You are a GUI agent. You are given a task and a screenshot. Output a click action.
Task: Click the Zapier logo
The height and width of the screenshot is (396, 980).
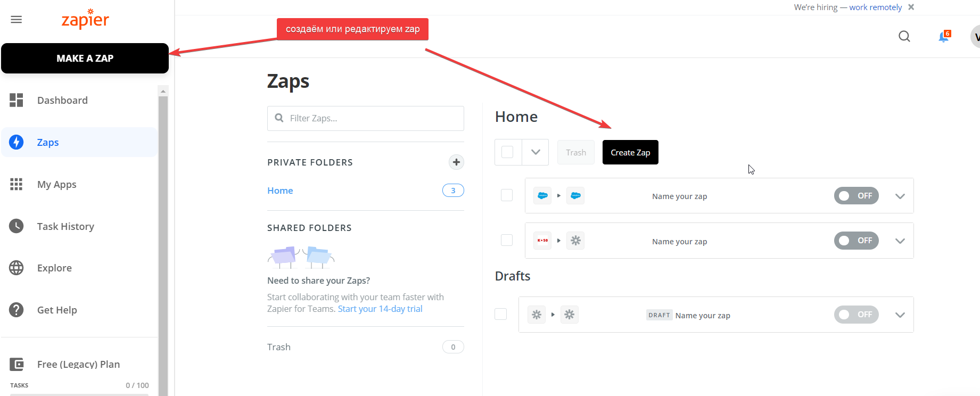85,20
